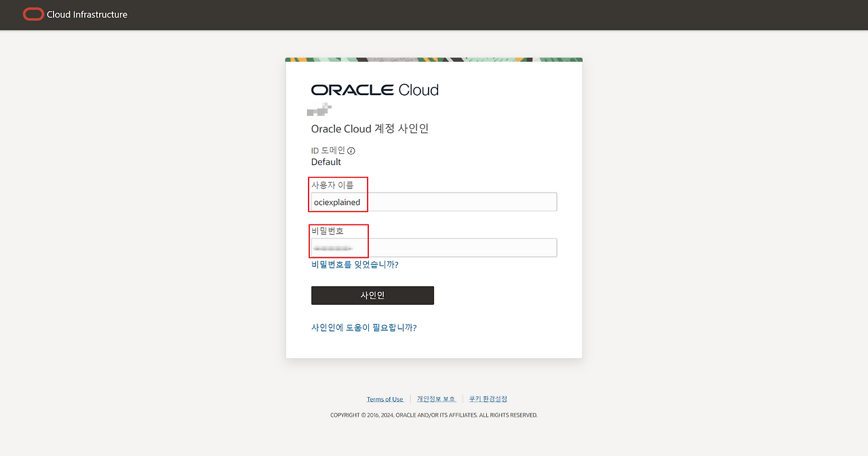Click the red Oracle logo icon in header
The width and height of the screenshot is (868, 456).
(x=33, y=14)
